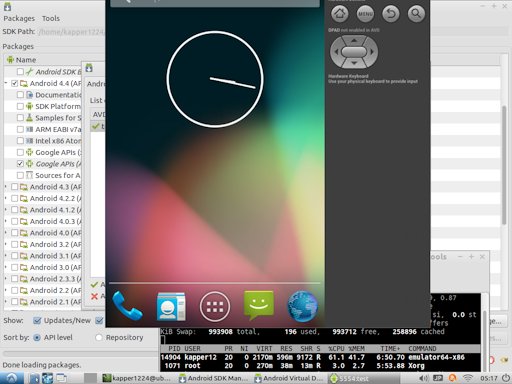Open the file manager from taskbar launcher
This screenshot has height=384, width=512.
(34, 378)
